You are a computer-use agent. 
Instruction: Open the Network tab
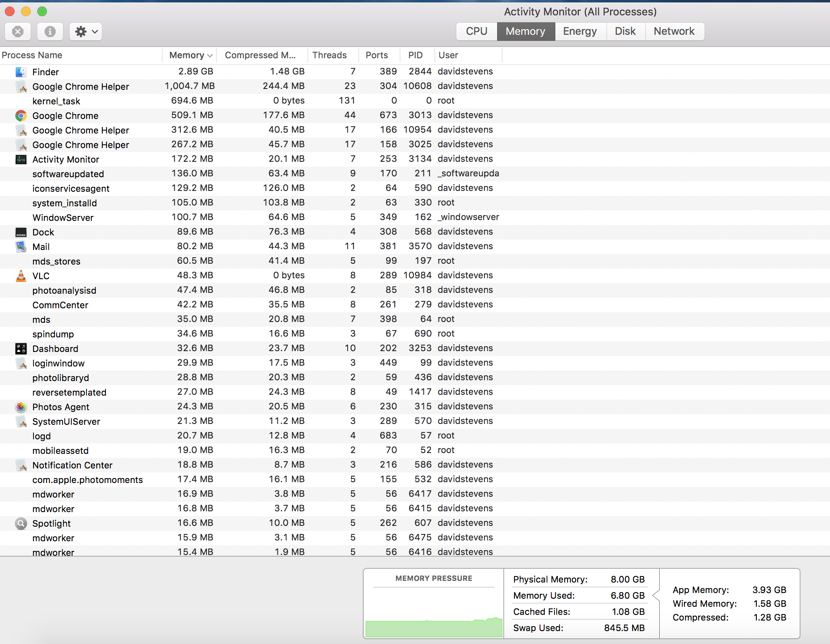point(674,32)
